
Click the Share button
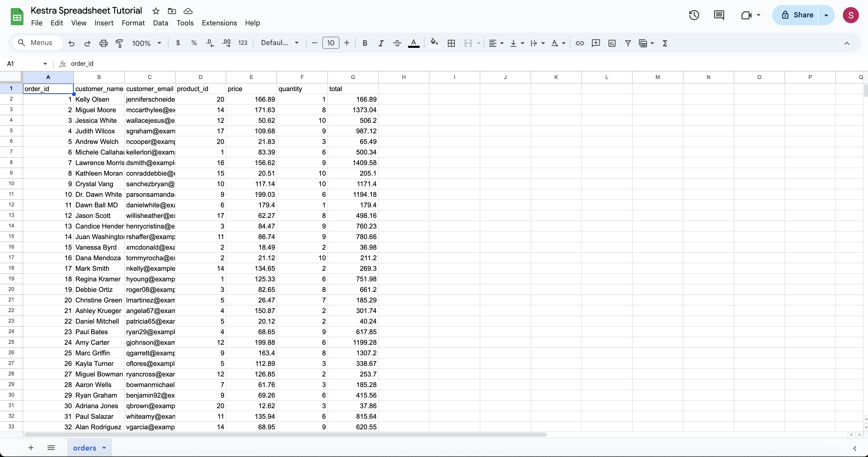point(801,15)
